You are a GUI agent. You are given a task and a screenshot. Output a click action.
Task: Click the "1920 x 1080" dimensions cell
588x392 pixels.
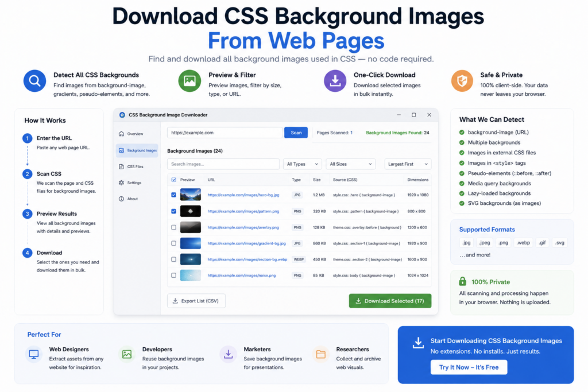(418, 195)
